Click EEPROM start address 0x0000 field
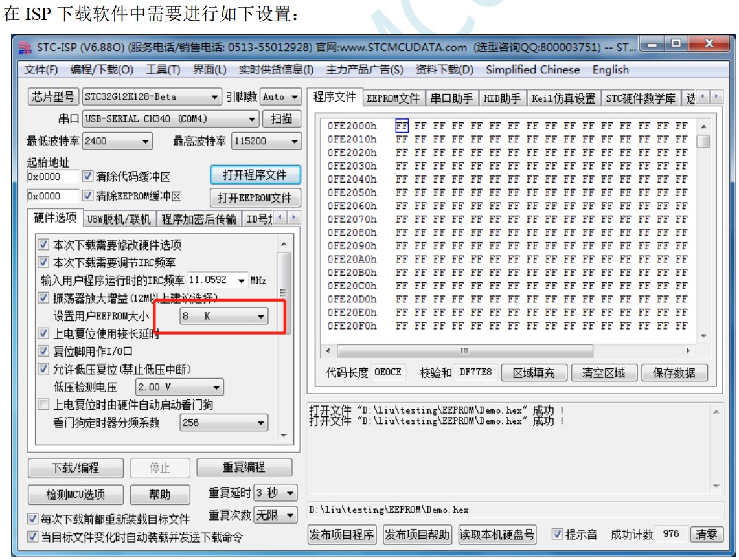The width and height of the screenshot is (739, 560). pyautogui.click(x=53, y=196)
